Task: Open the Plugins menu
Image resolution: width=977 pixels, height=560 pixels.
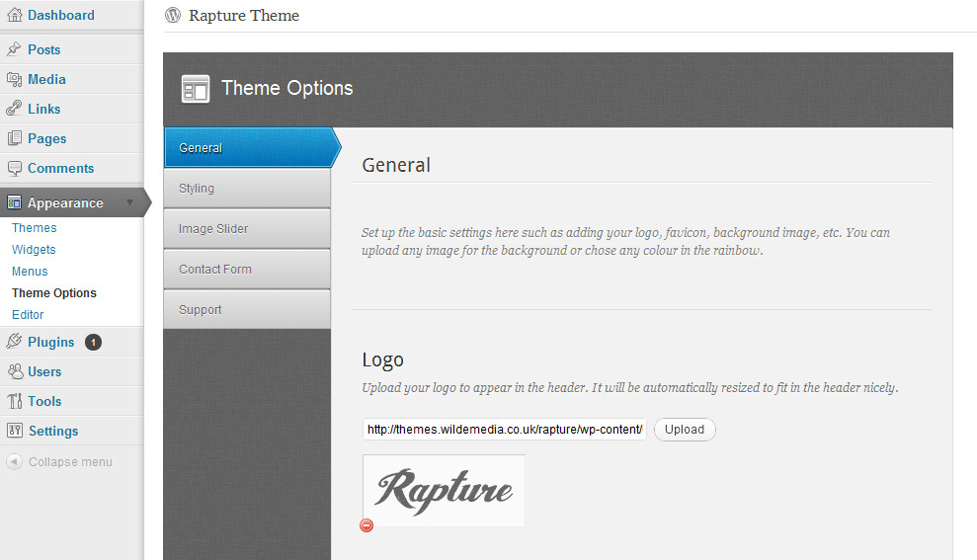Action: pos(51,342)
